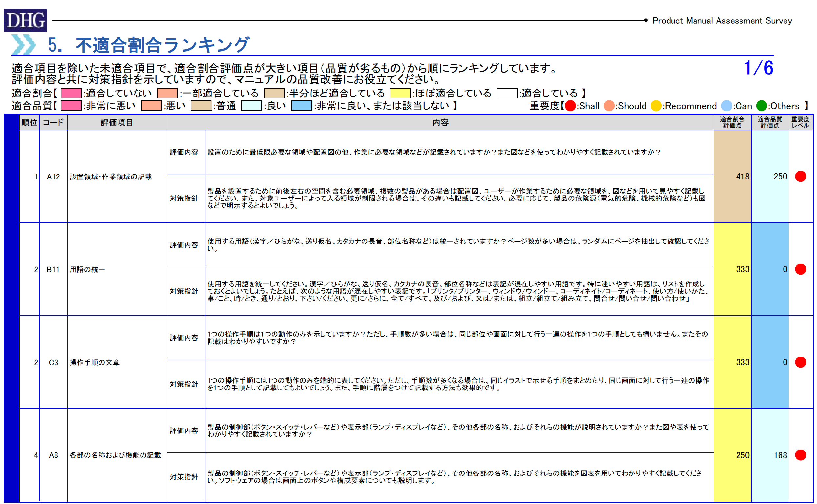Click the green Others legend circle

762,106
